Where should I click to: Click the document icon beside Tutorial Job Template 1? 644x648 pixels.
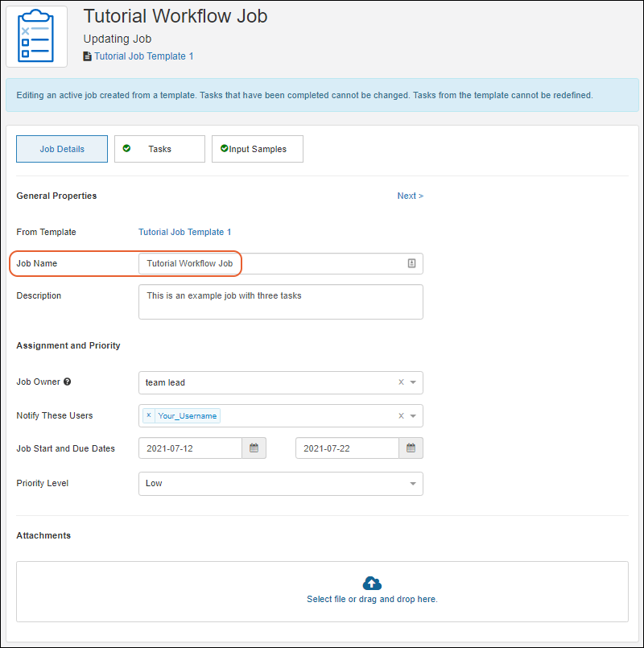(x=88, y=56)
